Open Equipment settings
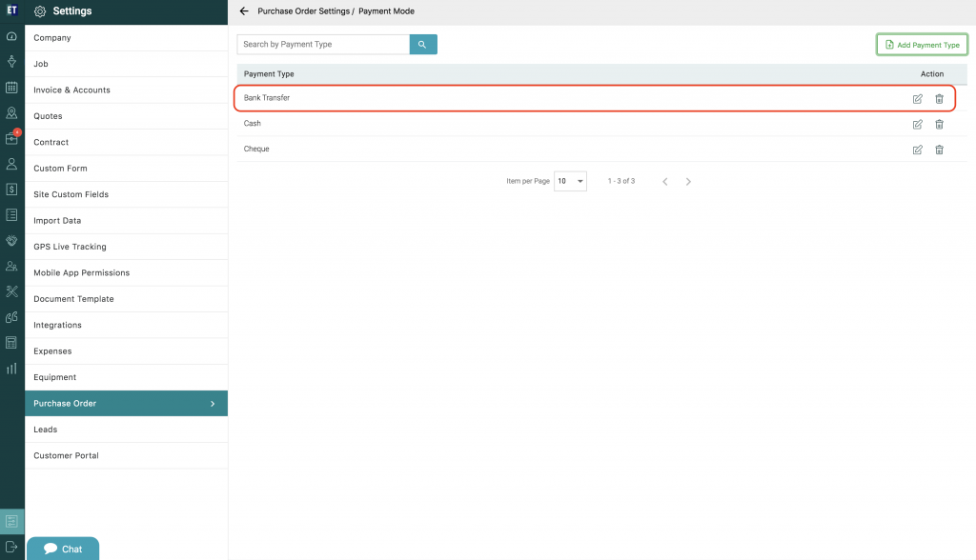Viewport: 976px width, 560px height. point(127,378)
